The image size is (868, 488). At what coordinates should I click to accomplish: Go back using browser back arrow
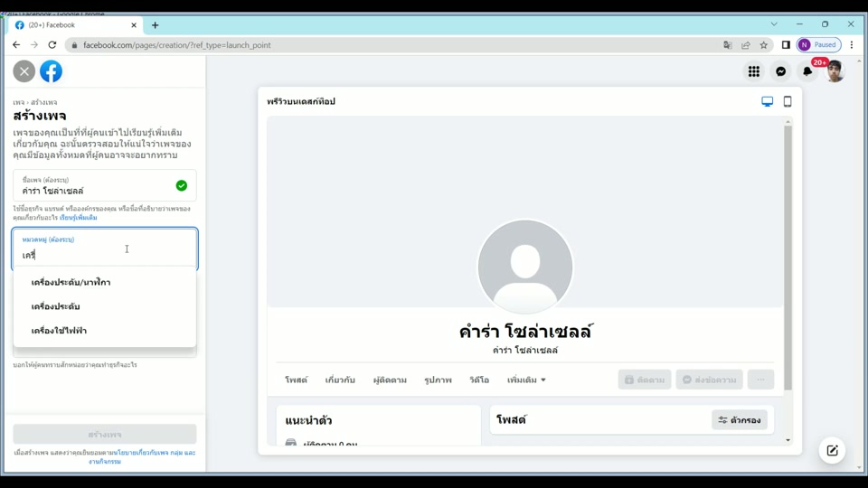16,45
